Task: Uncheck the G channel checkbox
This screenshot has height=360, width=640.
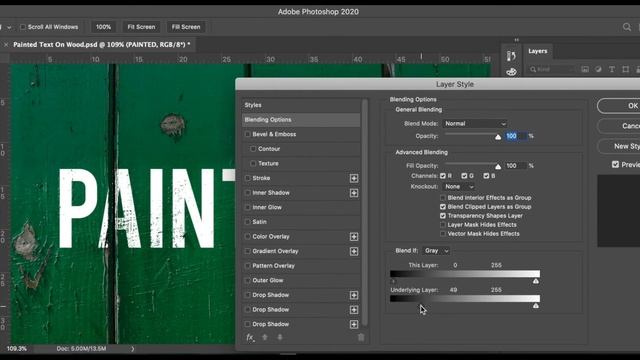Action: (x=464, y=176)
